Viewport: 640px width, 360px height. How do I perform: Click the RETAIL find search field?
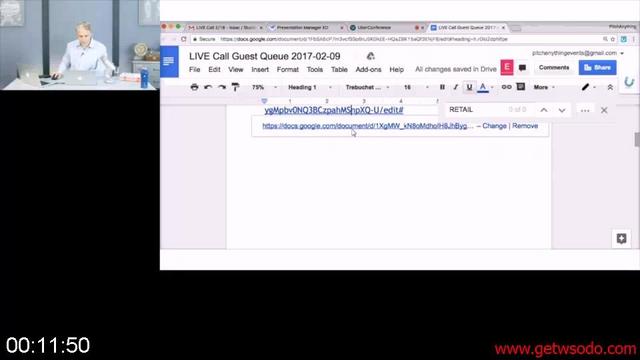click(x=476, y=110)
